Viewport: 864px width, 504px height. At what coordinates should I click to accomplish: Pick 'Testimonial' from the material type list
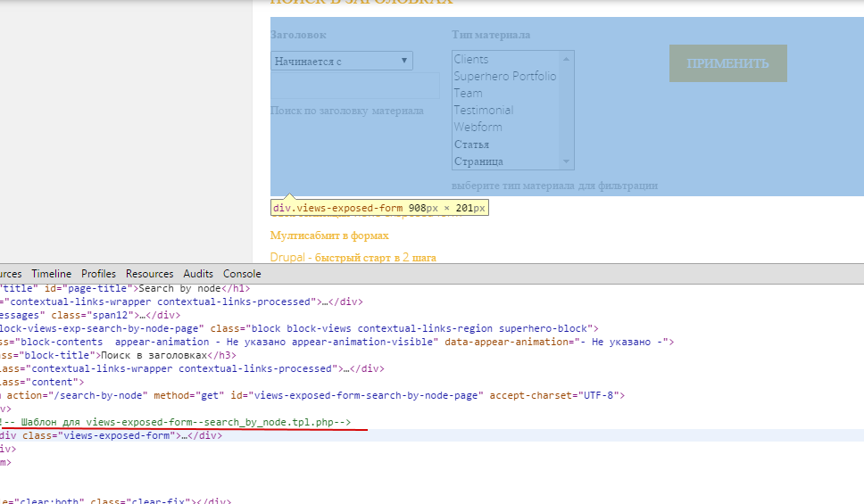coord(483,110)
